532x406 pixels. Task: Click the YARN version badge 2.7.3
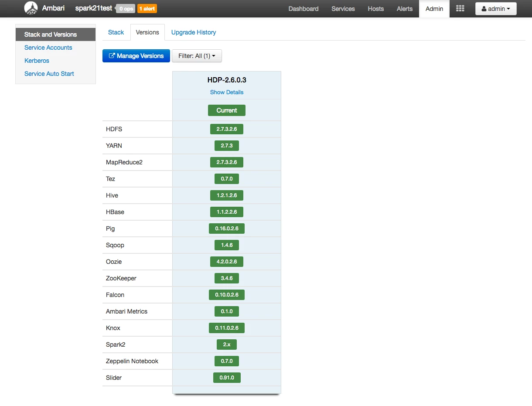click(x=227, y=146)
